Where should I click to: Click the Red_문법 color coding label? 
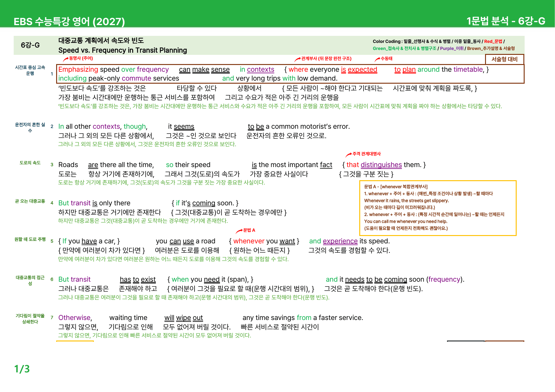tap(493, 41)
